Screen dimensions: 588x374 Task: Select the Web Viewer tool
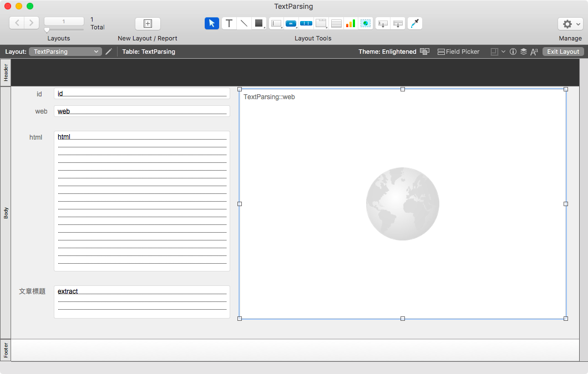click(366, 23)
